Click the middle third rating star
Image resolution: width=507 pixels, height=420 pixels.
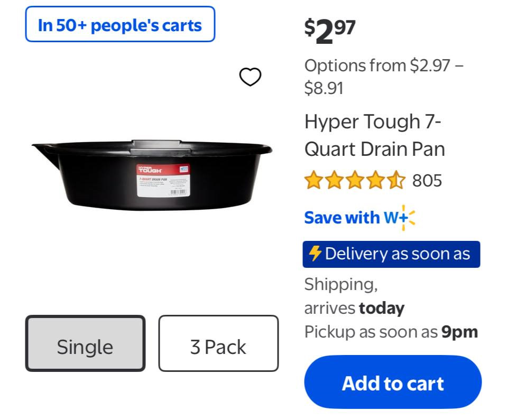(x=355, y=181)
